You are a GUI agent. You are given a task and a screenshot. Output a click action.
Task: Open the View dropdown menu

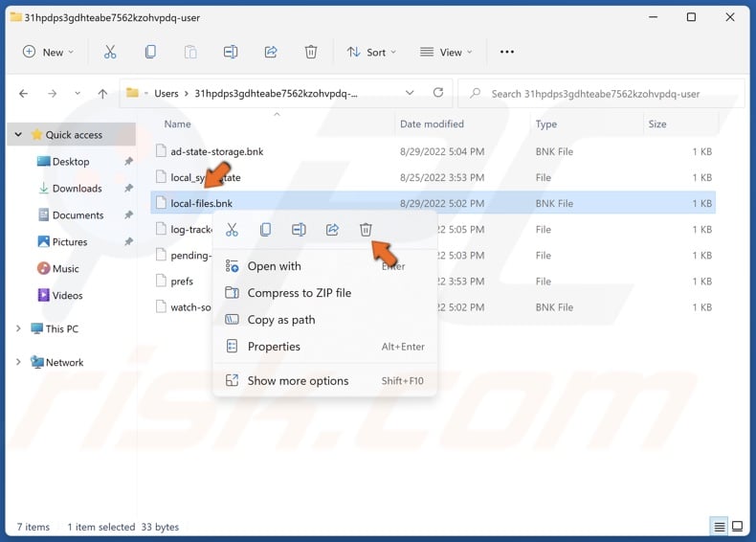tap(446, 52)
